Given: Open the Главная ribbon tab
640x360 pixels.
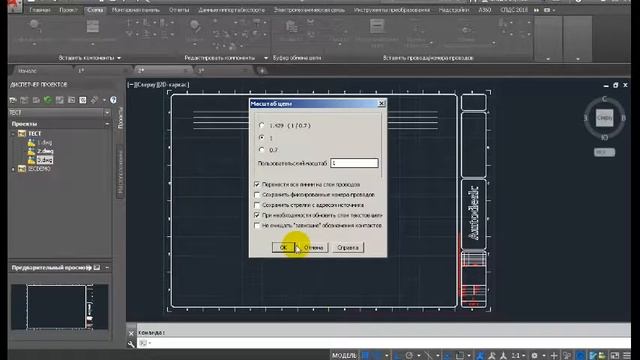Looking at the screenshot, I should tap(40, 10).
